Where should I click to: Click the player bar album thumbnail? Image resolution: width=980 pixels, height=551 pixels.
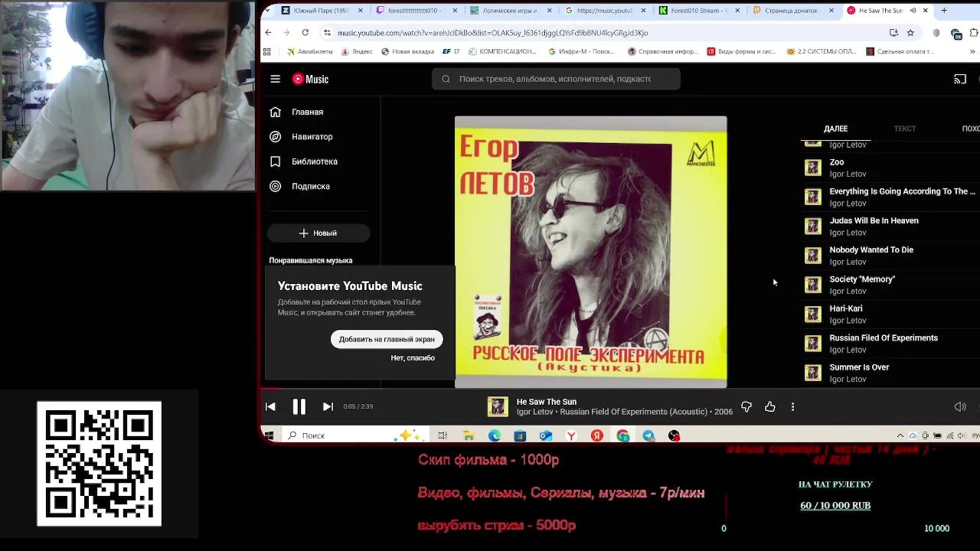point(498,406)
